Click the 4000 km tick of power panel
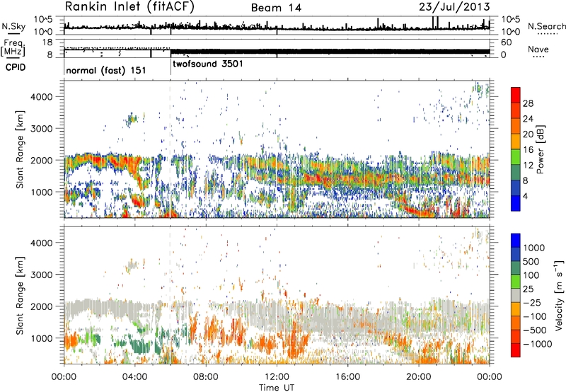 point(41,97)
